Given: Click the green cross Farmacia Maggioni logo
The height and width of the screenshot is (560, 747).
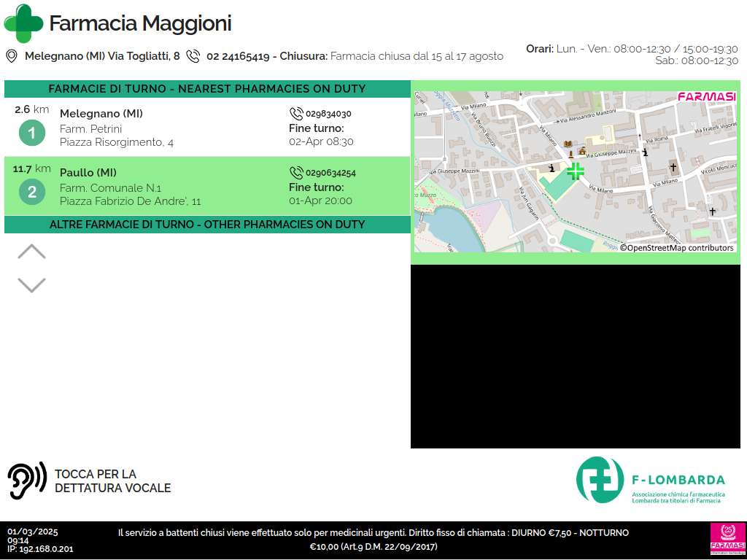Looking at the screenshot, I should tap(23, 23).
